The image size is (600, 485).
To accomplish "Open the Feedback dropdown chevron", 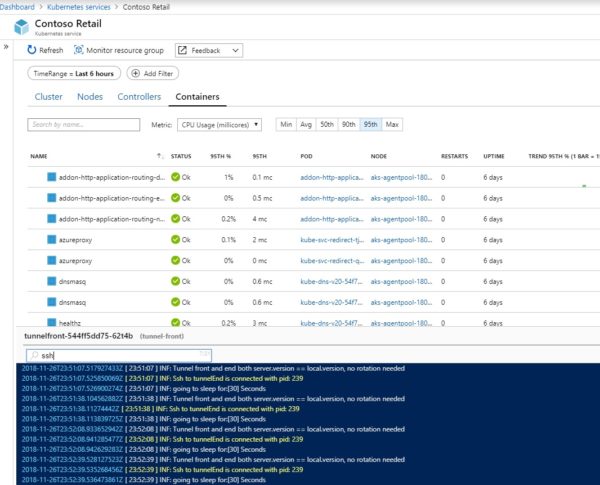I will (235, 51).
